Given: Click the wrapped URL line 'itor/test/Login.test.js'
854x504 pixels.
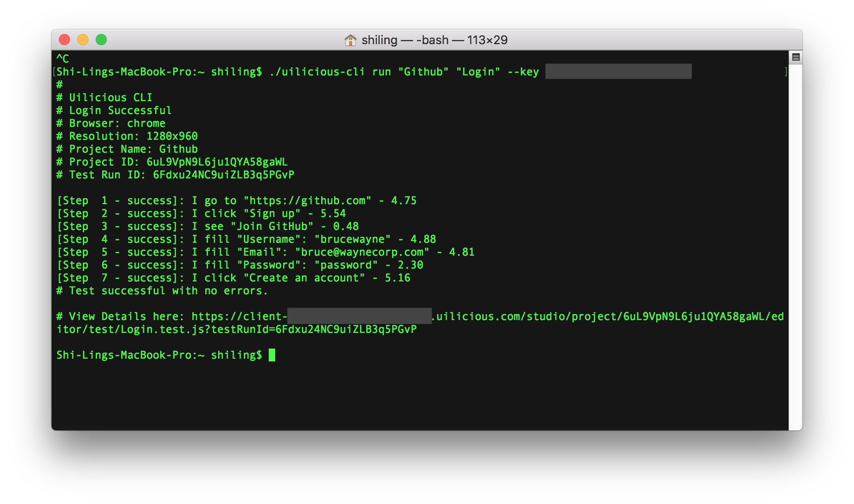Looking at the screenshot, I should pos(237,329).
